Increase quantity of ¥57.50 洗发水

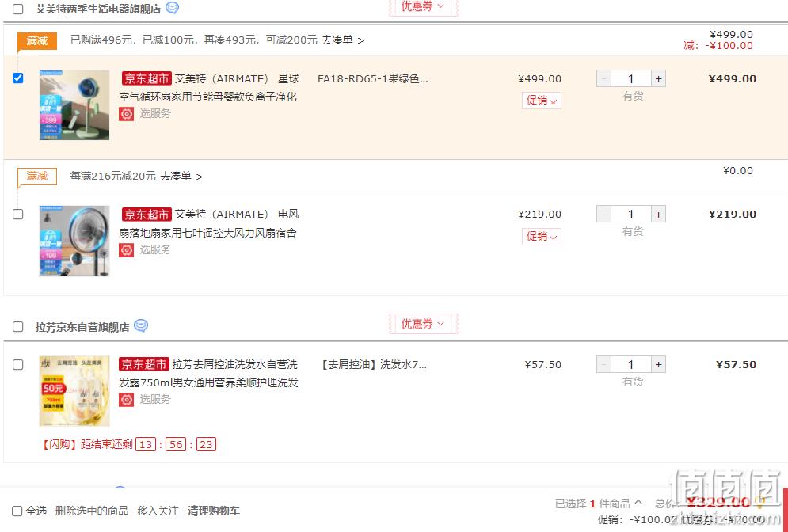point(658,365)
